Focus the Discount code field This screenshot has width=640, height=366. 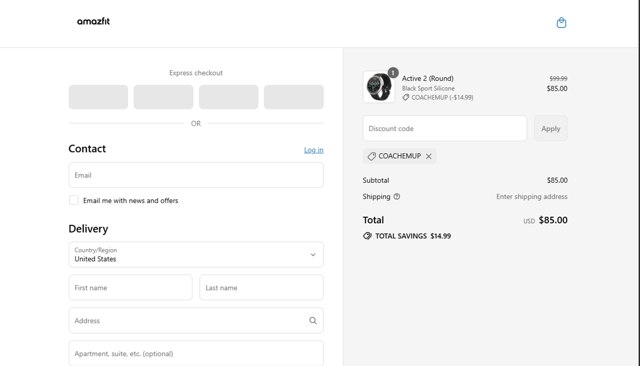444,129
